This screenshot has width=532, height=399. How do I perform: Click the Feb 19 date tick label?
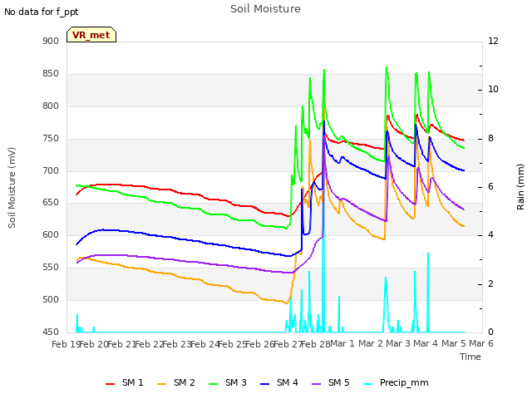pyautogui.click(x=66, y=344)
